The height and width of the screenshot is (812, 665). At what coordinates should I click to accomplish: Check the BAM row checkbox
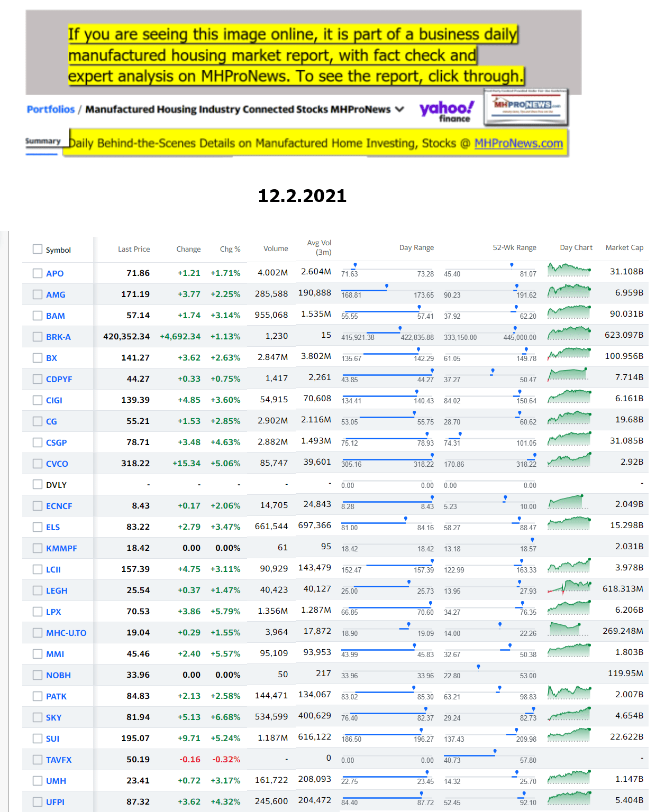(x=38, y=316)
